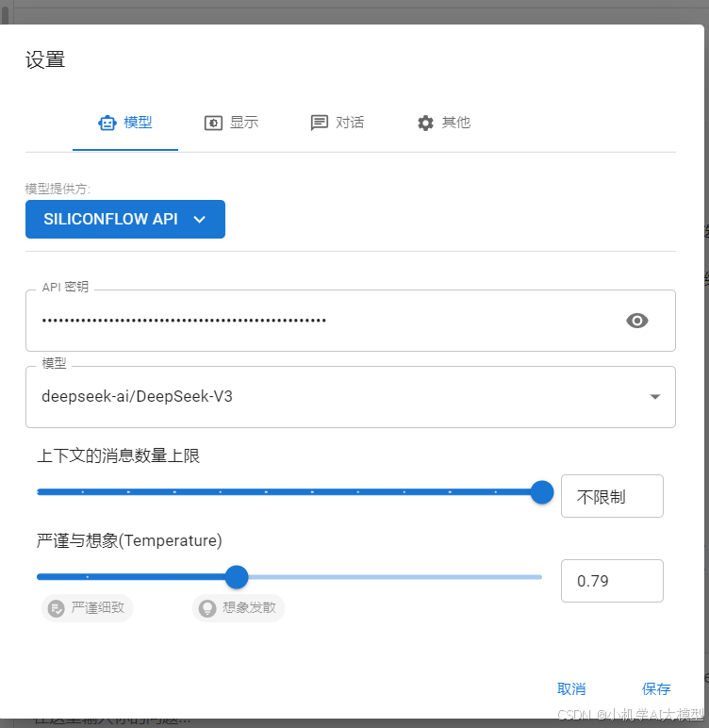The width and height of the screenshot is (709, 728).
Task: Click the Temperature slider handle
Action: coord(237,577)
